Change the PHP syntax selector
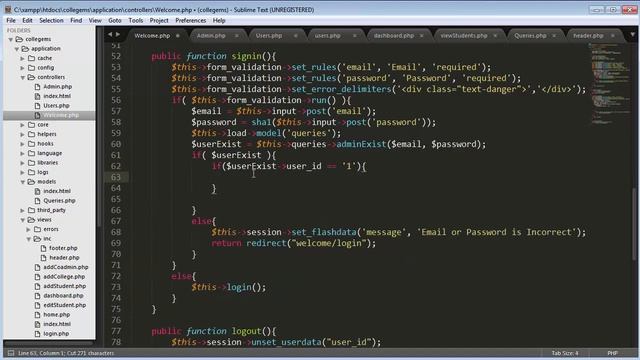This screenshot has height=360, width=640. pos(612,353)
